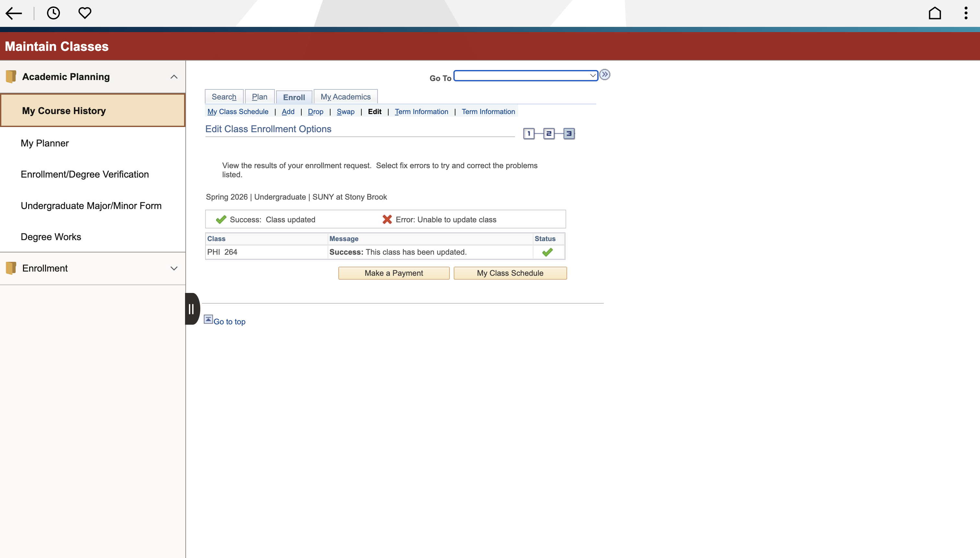Select the Edit sub-tab
980x558 pixels.
374,111
